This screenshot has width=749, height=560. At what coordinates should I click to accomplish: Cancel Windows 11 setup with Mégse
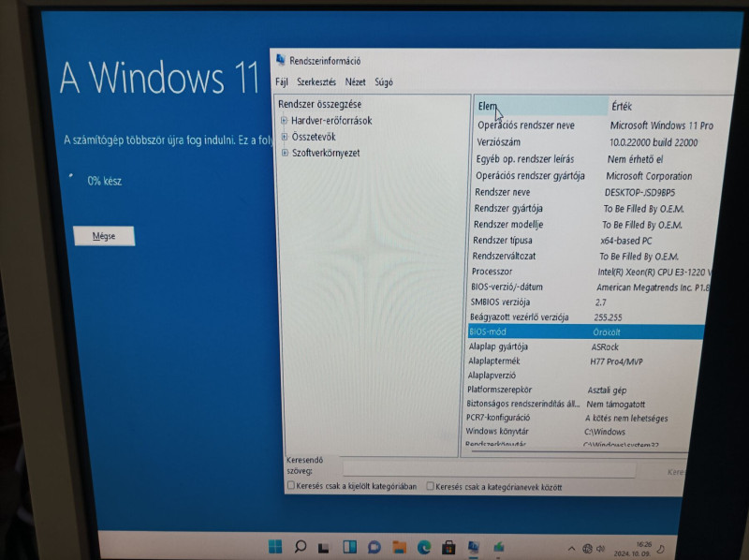(104, 236)
